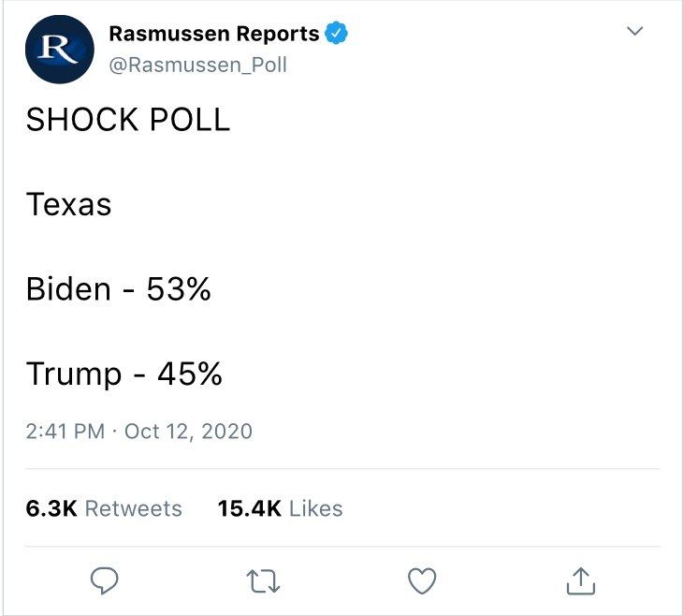Show the 15.4K Likes list
The image size is (683, 616).
click(280, 508)
